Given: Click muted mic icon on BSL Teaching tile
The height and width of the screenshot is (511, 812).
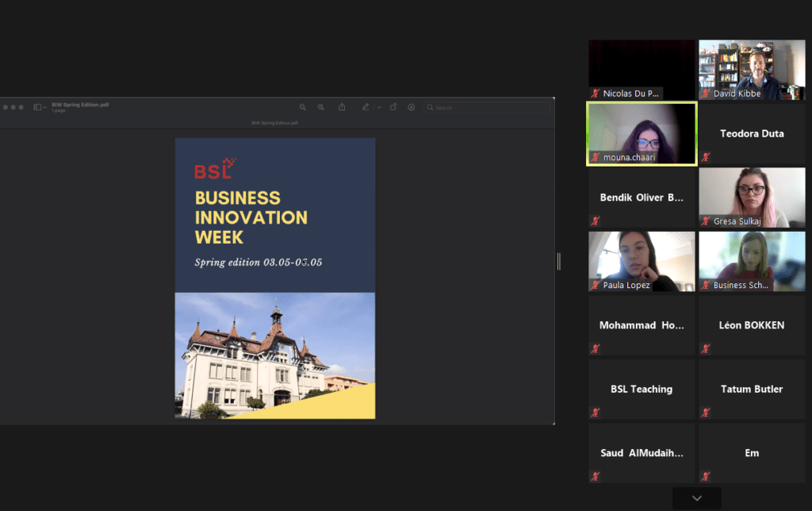Looking at the screenshot, I should (595, 413).
